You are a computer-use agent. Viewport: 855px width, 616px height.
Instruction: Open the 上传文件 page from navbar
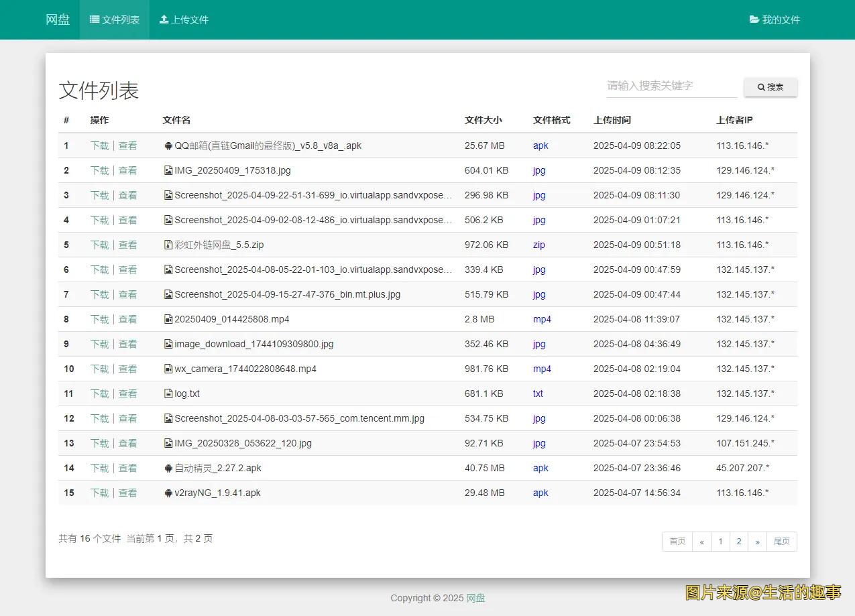pyautogui.click(x=184, y=19)
